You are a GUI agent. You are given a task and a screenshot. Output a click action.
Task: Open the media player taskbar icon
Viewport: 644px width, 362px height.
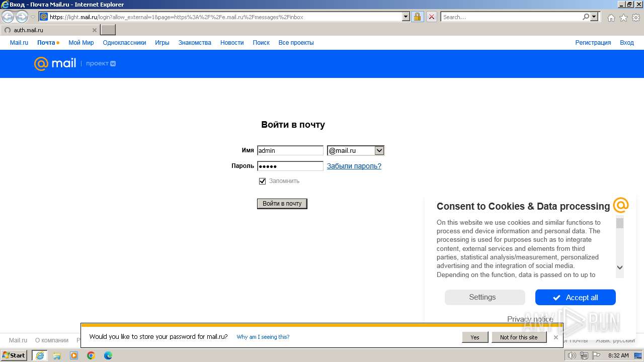[x=74, y=355]
